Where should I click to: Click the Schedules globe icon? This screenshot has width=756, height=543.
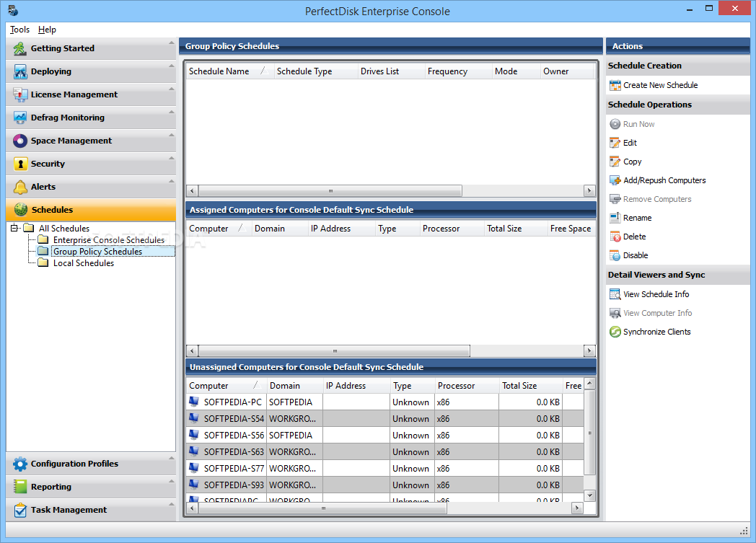tap(21, 210)
